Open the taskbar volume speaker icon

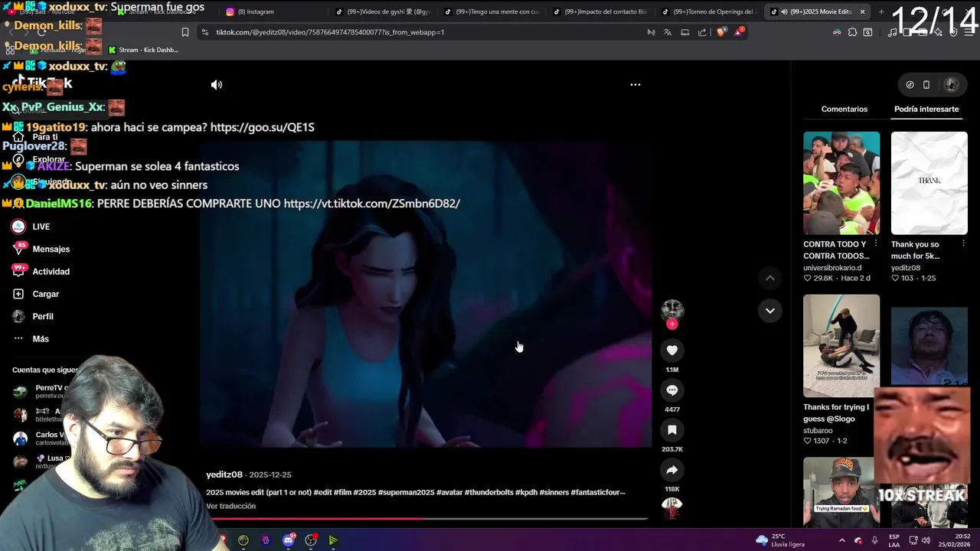pyautogui.click(x=926, y=540)
